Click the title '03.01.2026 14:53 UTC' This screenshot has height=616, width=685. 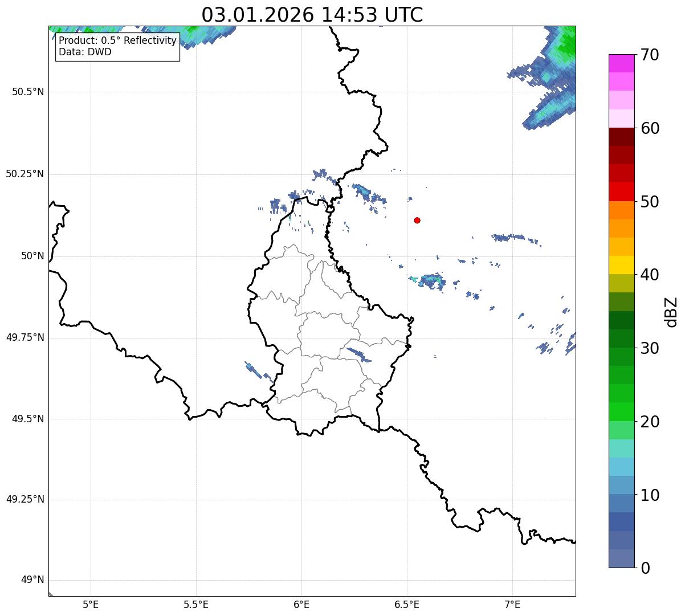tap(312, 15)
